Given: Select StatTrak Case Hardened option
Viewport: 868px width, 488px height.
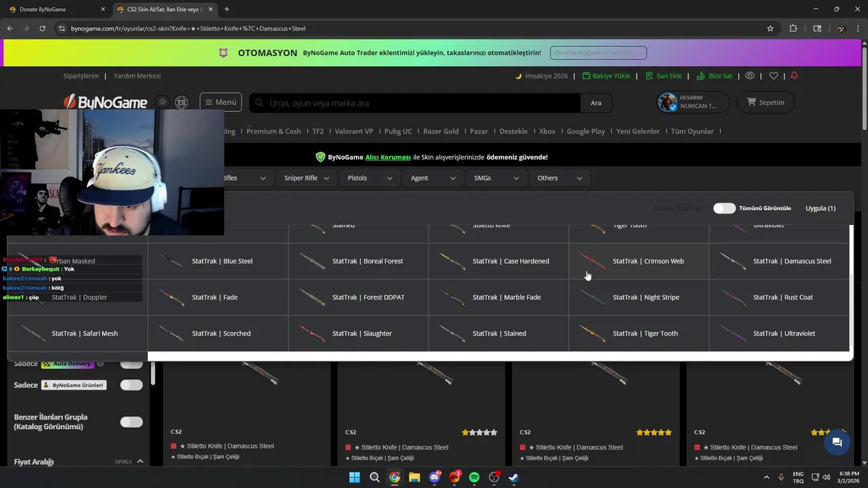Looking at the screenshot, I should coord(498,261).
